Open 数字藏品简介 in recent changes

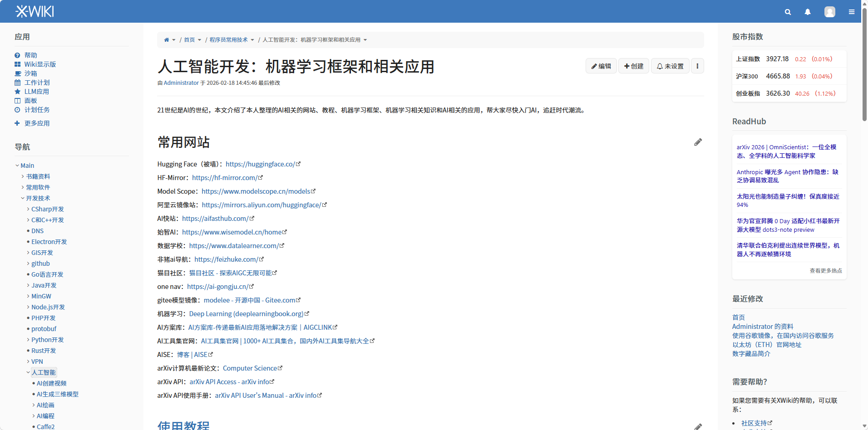click(751, 354)
